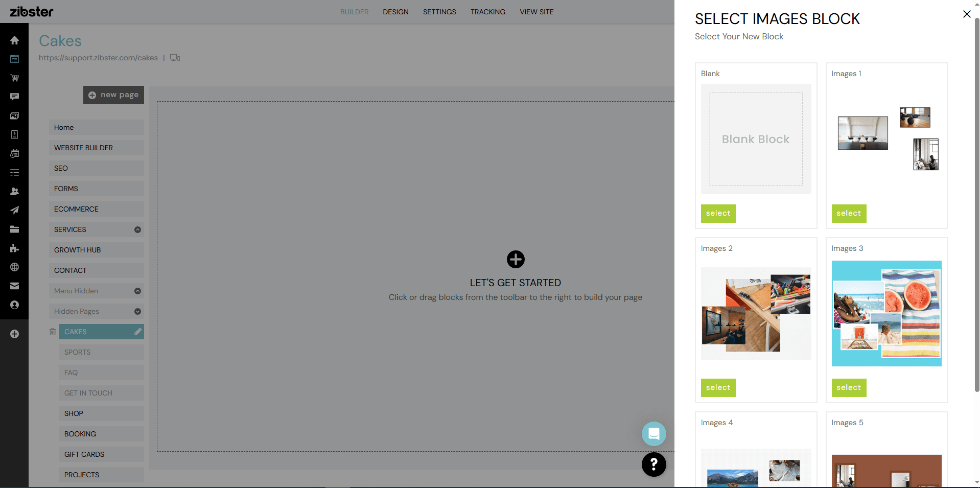Open the invoice icon in the sidebar
980x488 pixels.
tap(14, 134)
